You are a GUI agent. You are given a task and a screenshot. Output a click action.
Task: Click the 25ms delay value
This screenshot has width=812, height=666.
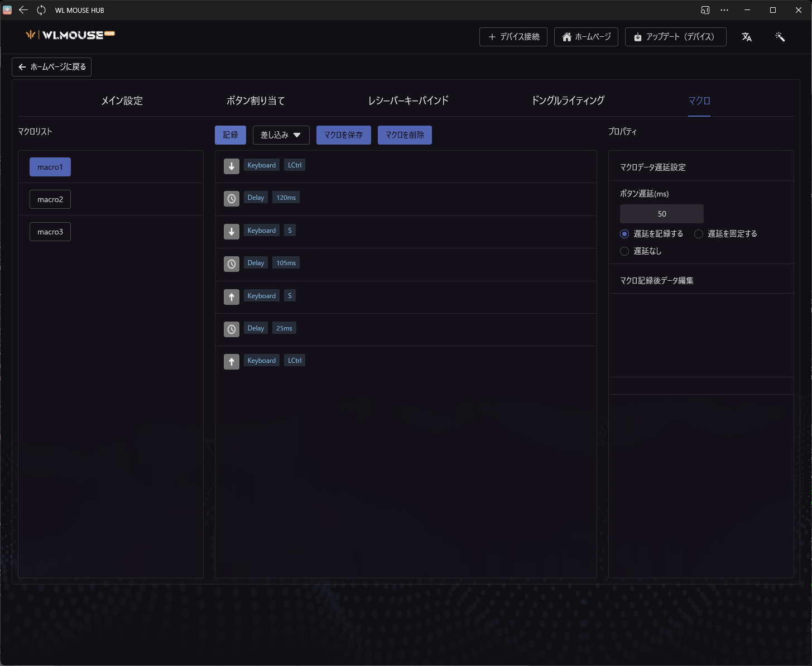point(284,328)
